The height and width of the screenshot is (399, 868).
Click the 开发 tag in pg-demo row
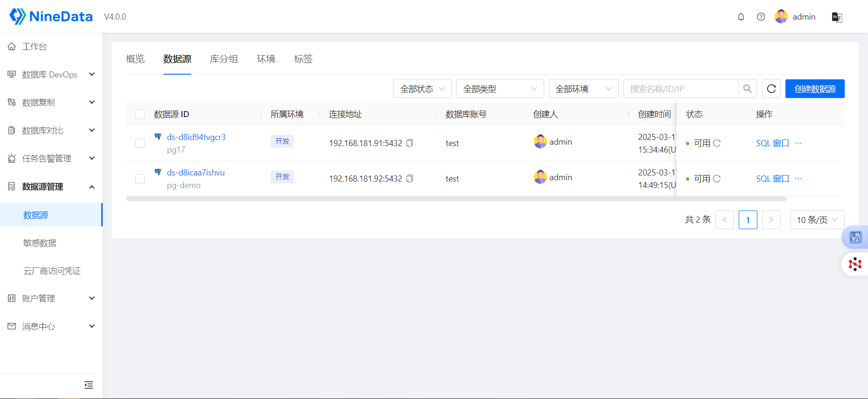point(282,176)
